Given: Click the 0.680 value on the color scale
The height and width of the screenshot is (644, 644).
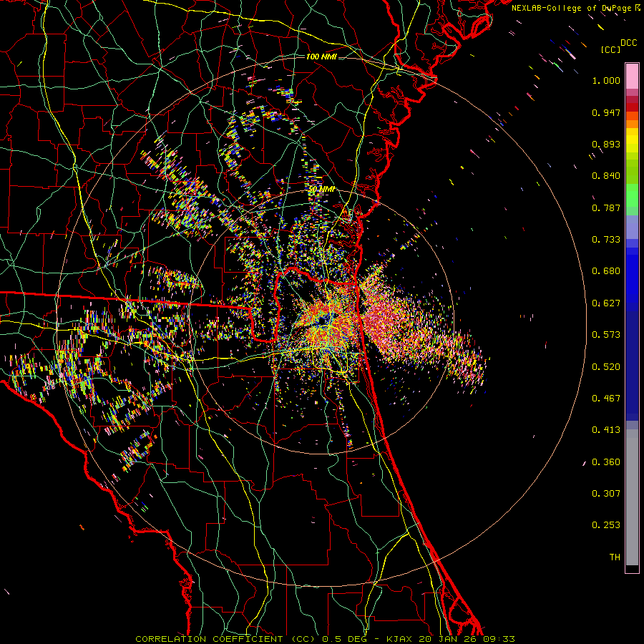Looking at the screenshot, I should point(606,271).
